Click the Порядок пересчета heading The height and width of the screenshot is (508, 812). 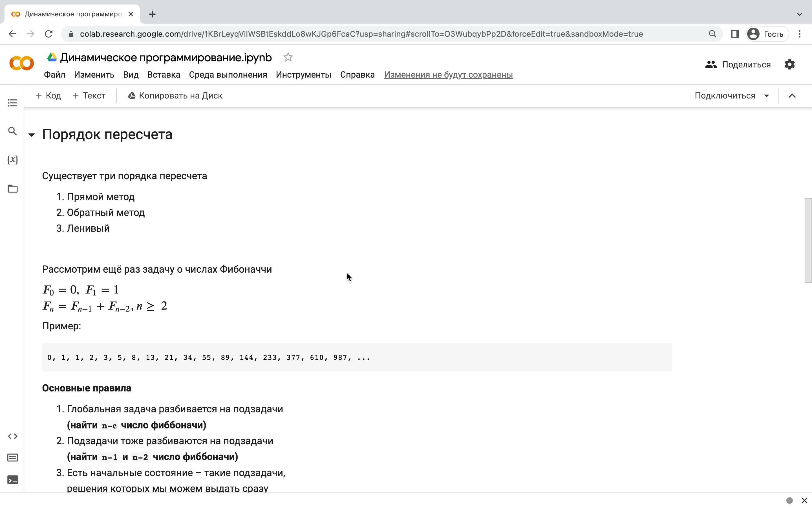(x=107, y=134)
